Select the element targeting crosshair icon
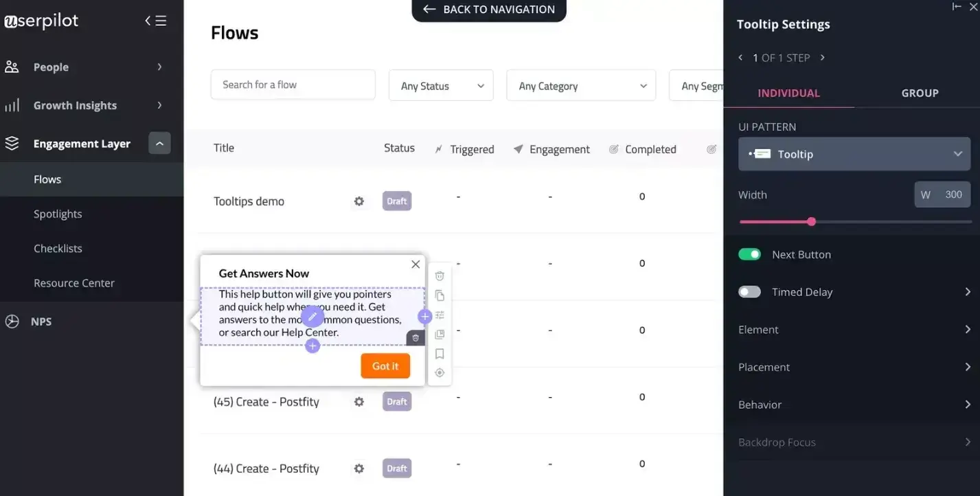 point(440,372)
